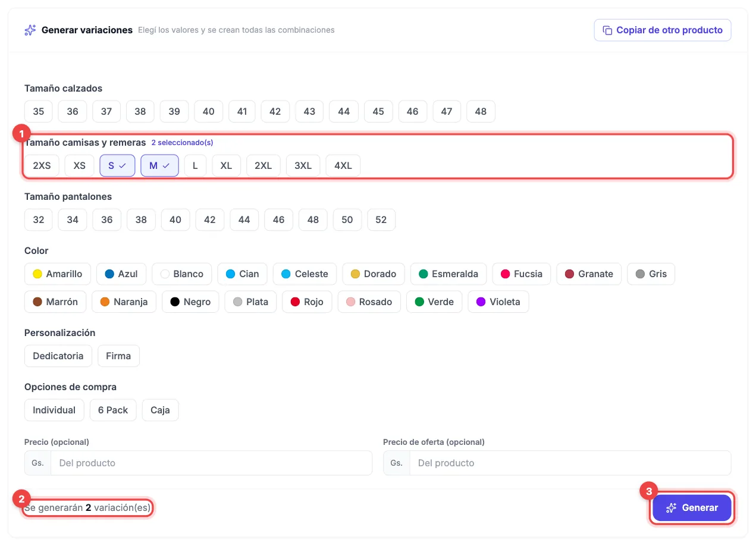Select shirt size 2XL
Viewport: 756px width, 546px height.
tap(263, 166)
